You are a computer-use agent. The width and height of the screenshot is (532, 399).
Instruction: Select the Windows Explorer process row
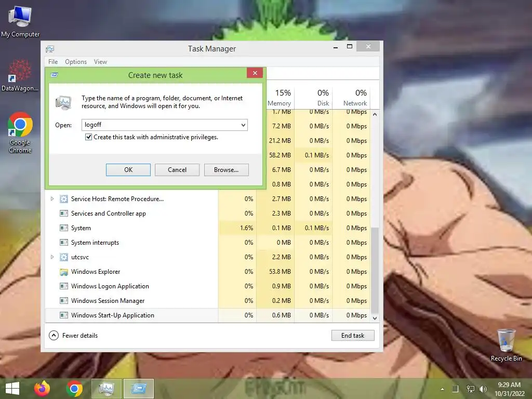tap(208, 272)
